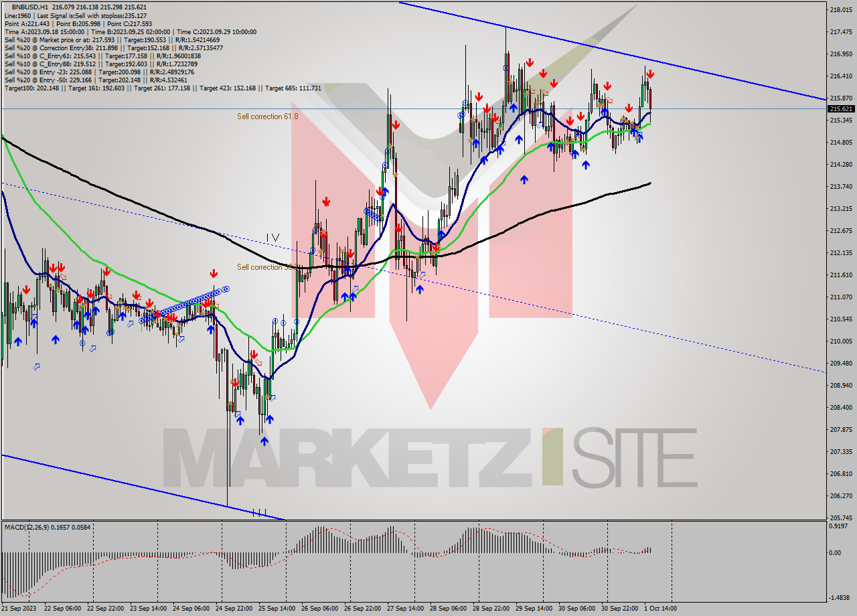Viewport: 857px width, 616px height.
Task: Click price axis value 218.015
Action: point(840,10)
